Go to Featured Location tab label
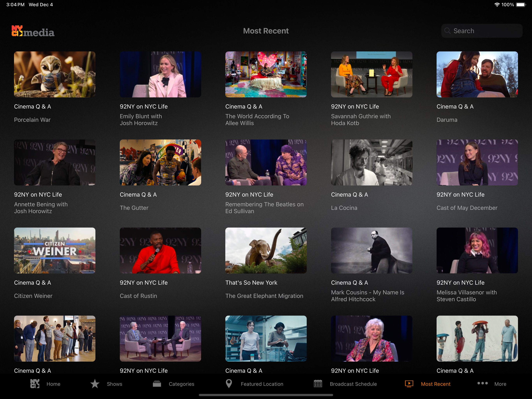The width and height of the screenshot is (532, 399). tap(262, 384)
